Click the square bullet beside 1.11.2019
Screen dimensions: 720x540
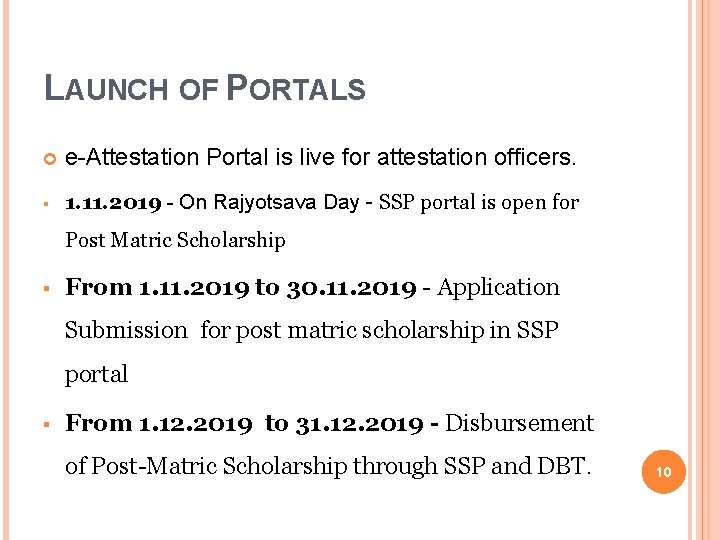[46, 203]
